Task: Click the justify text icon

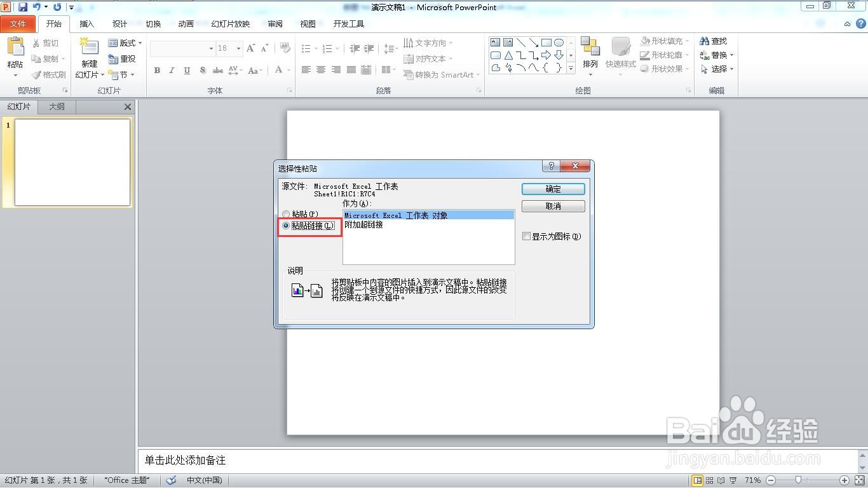Action: click(351, 70)
